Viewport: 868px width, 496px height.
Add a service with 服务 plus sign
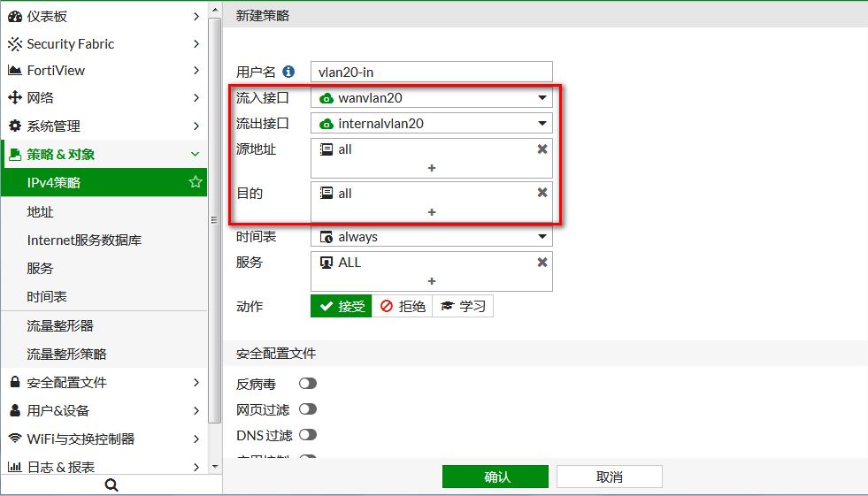[x=432, y=281]
